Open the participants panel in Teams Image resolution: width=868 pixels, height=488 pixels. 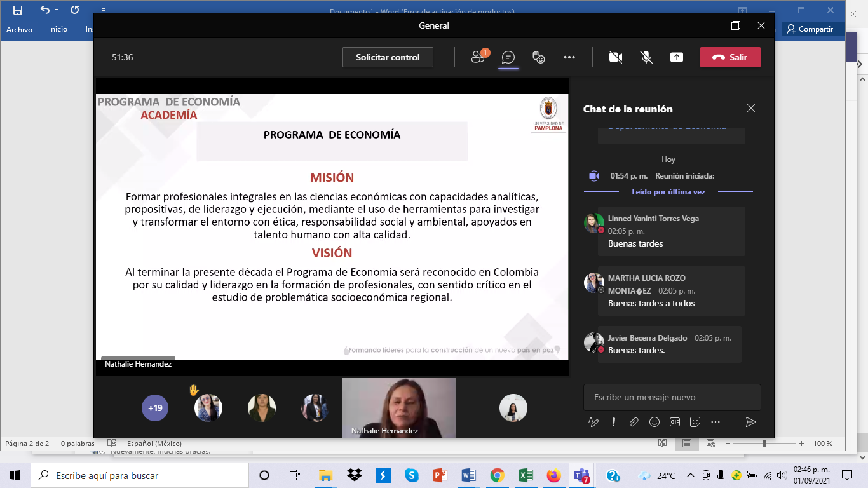point(478,57)
